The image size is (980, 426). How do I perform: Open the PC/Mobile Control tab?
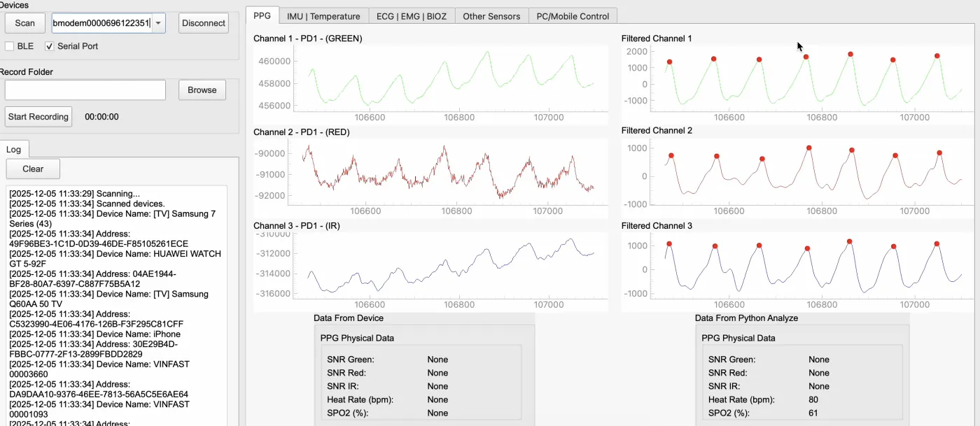(573, 16)
